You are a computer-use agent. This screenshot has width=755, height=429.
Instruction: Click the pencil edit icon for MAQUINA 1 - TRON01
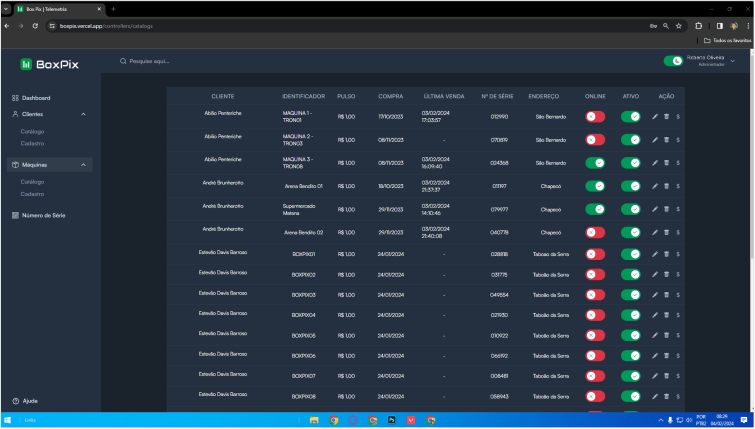click(655, 117)
